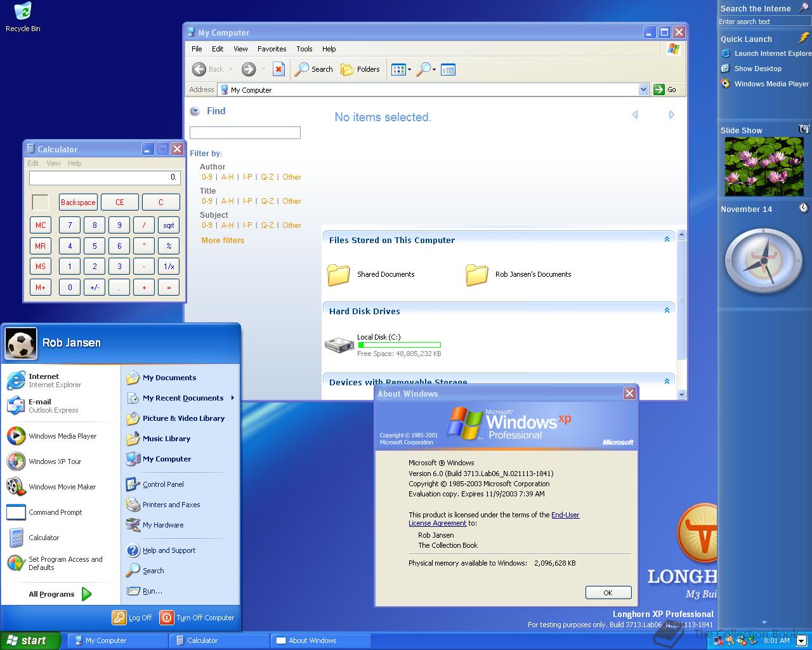812x650 pixels.
Task: Expand All Programs in Start menu
Action: 61,594
